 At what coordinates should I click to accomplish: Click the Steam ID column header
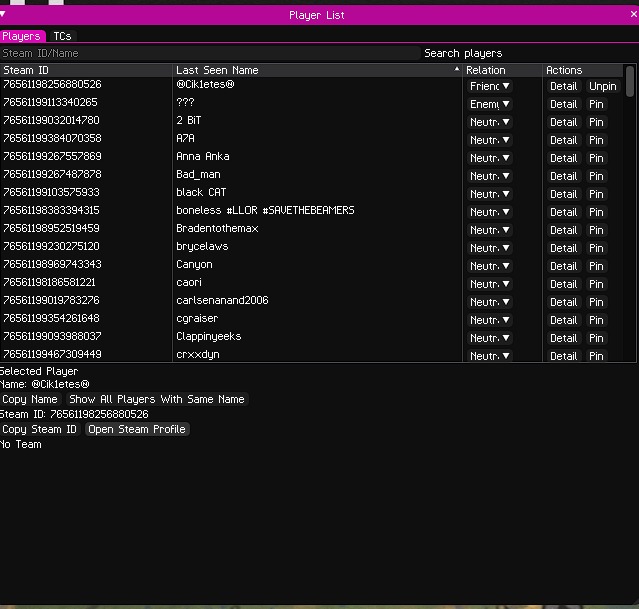click(26, 70)
